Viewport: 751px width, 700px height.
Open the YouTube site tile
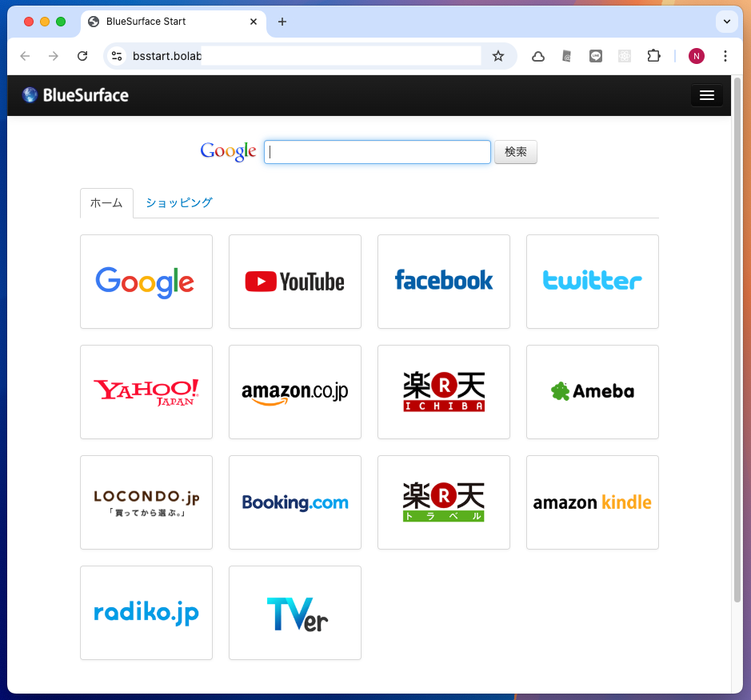coord(295,282)
